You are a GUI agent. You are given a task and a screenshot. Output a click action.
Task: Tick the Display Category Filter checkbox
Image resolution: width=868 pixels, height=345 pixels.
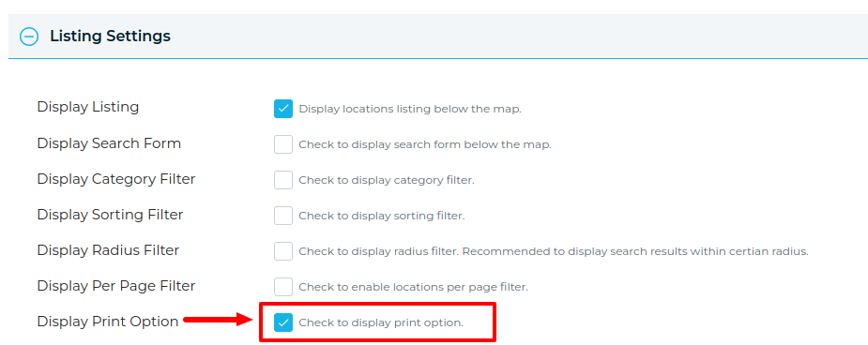point(282,180)
